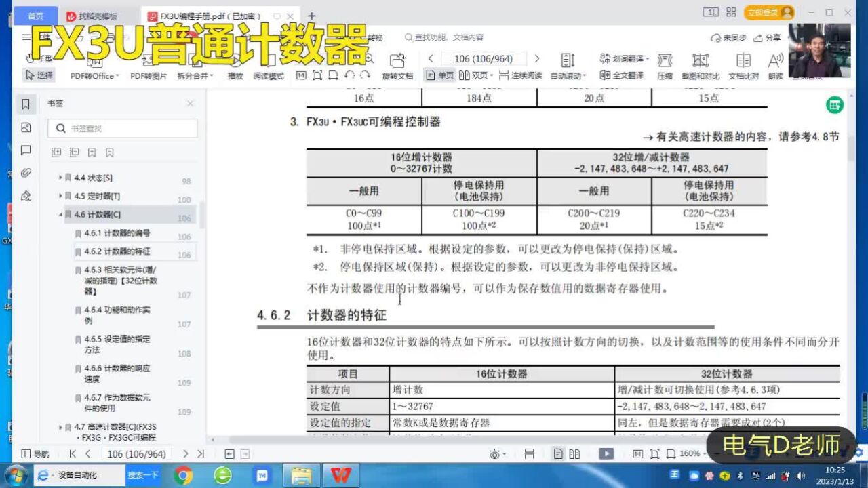
Task: Open bookmark 4.6.6 计数器的响应速度
Action: pyautogui.click(x=117, y=373)
